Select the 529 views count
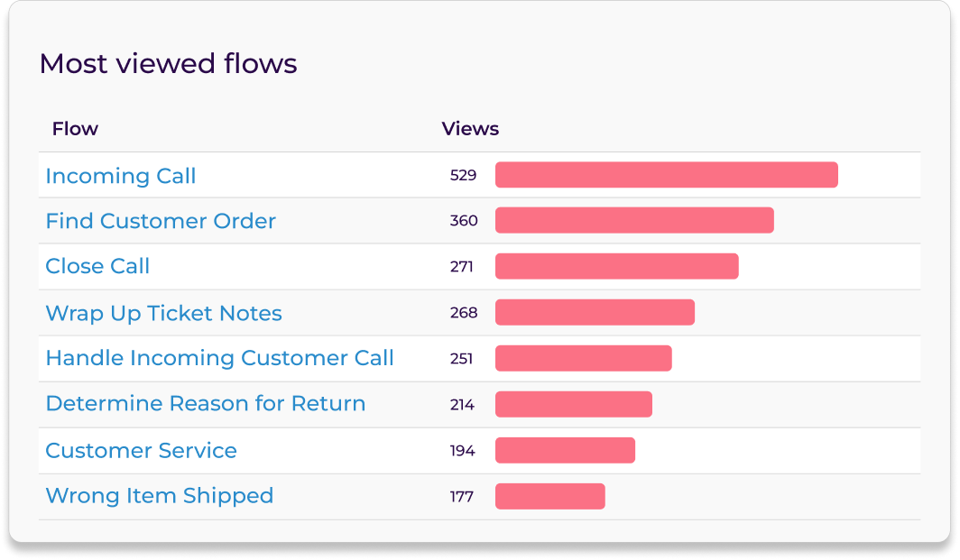Image resolution: width=960 pixels, height=560 pixels. [464, 175]
